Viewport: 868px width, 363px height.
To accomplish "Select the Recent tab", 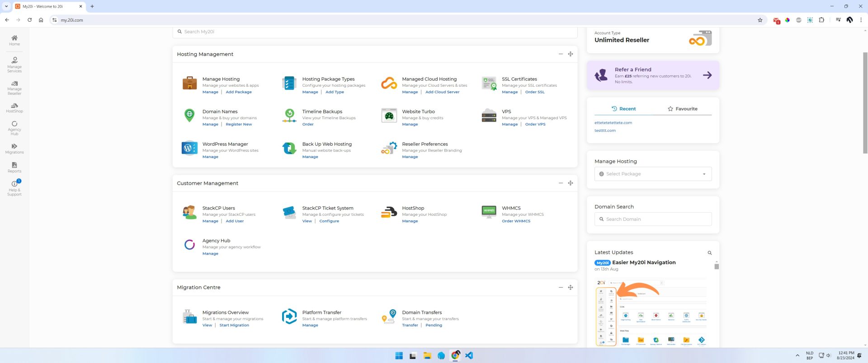I will [623, 109].
